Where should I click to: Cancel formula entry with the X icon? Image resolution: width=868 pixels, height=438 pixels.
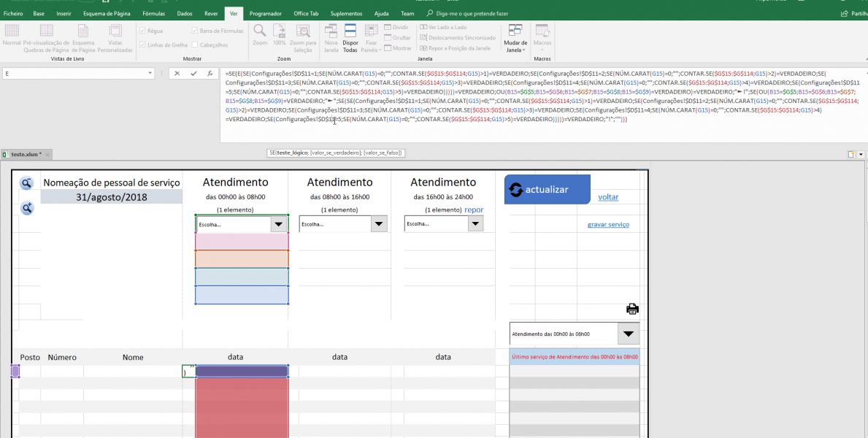click(x=177, y=74)
